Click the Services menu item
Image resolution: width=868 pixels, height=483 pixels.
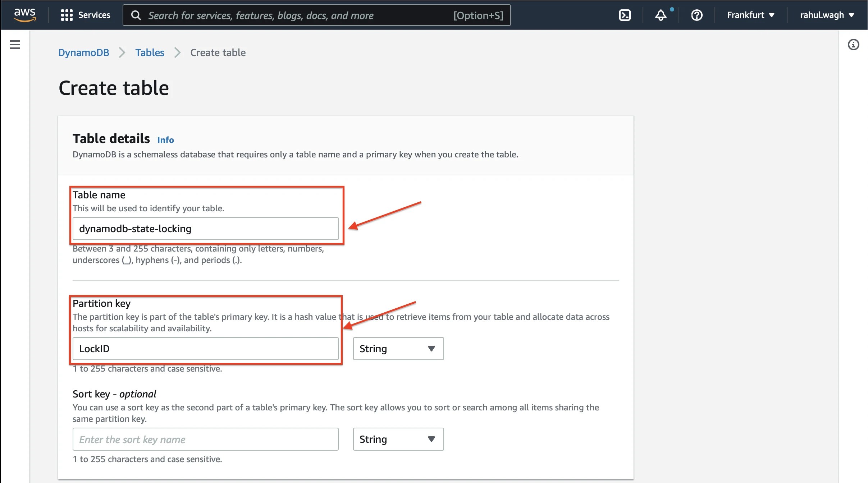[94, 15]
